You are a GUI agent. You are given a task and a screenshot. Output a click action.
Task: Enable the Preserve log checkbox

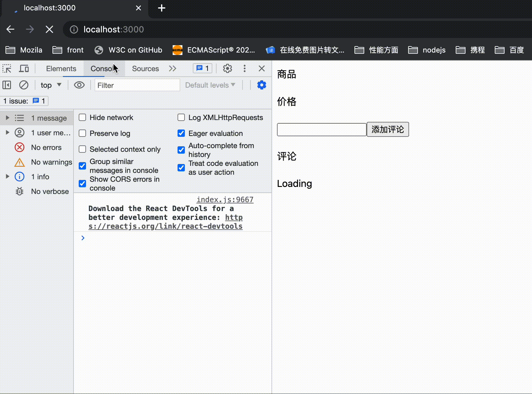click(x=82, y=133)
